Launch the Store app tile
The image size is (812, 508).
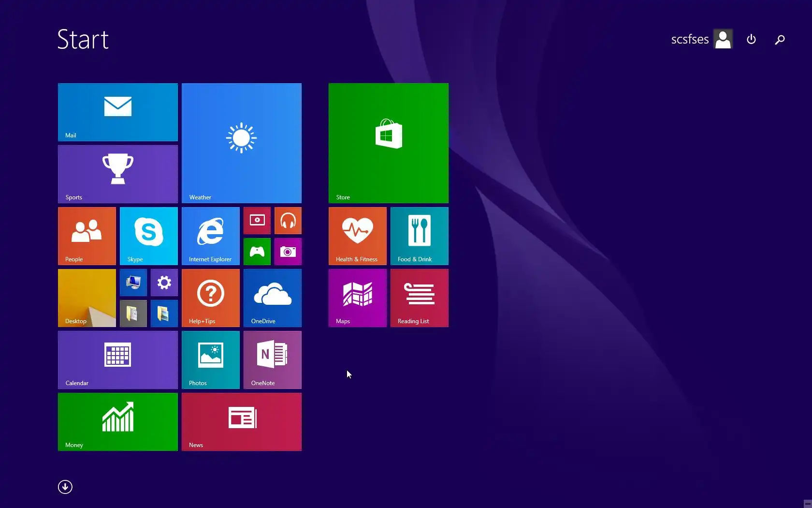coord(389,143)
